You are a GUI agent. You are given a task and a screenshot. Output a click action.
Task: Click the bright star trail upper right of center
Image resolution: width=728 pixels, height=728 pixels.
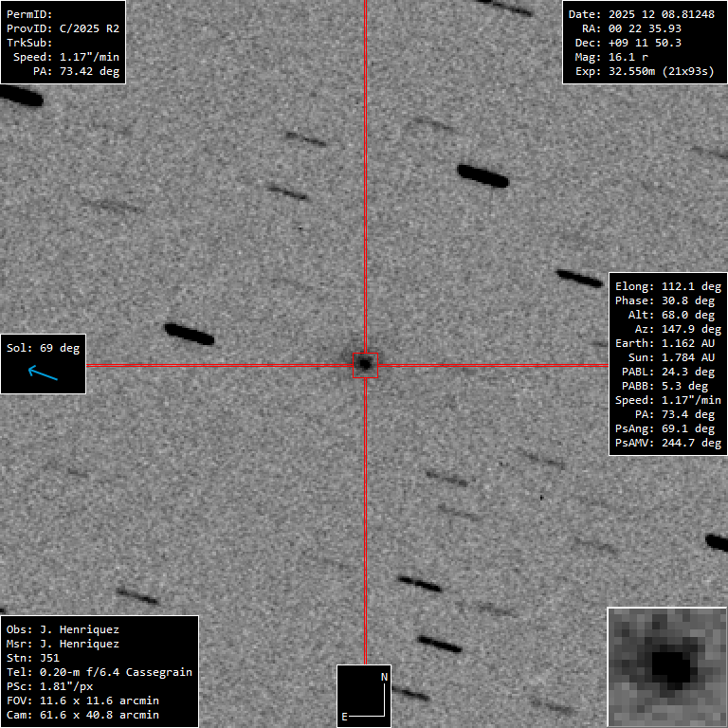click(482, 175)
